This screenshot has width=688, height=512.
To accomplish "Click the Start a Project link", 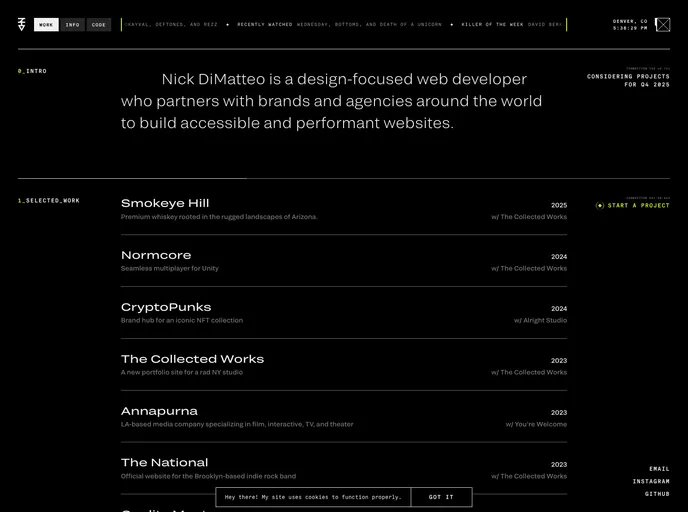I will (639, 205).
